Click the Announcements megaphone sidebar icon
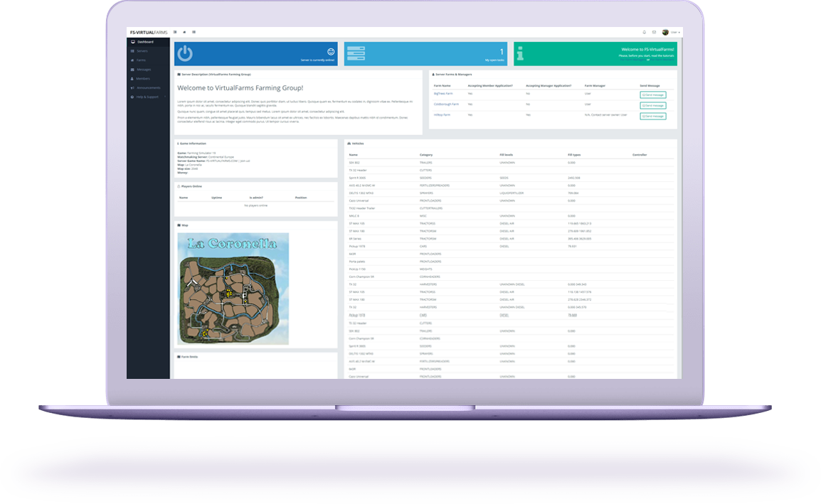 (132, 88)
